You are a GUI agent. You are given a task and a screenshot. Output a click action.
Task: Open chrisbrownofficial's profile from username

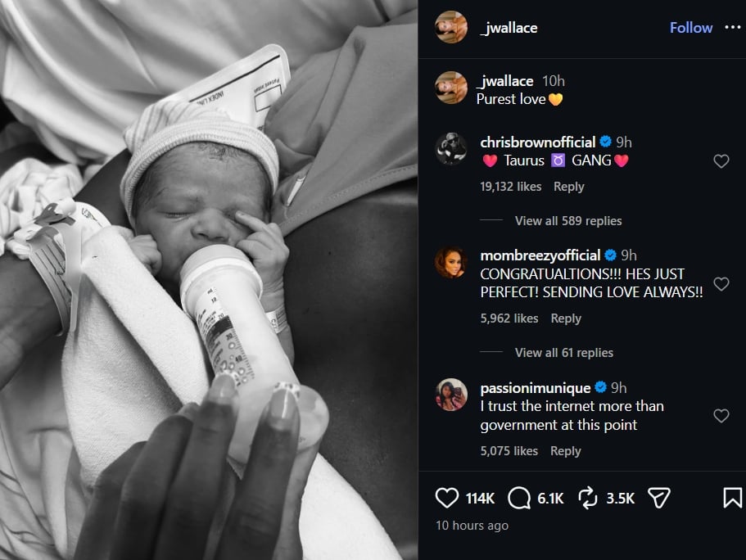[x=537, y=142]
